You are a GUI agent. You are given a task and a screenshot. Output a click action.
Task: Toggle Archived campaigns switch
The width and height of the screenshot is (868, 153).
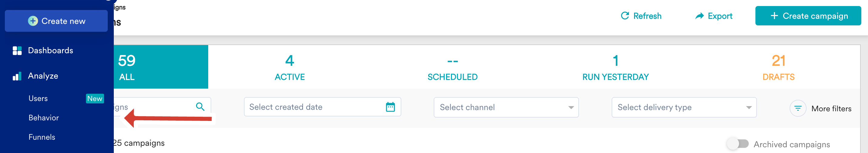pyautogui.click(x=737, y=144)
